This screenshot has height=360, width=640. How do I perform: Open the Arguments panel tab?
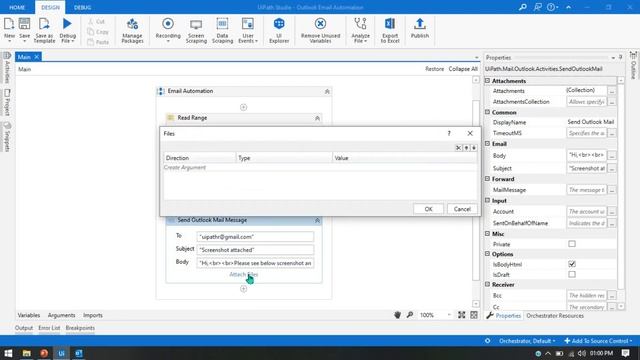(x=61, y=315)
